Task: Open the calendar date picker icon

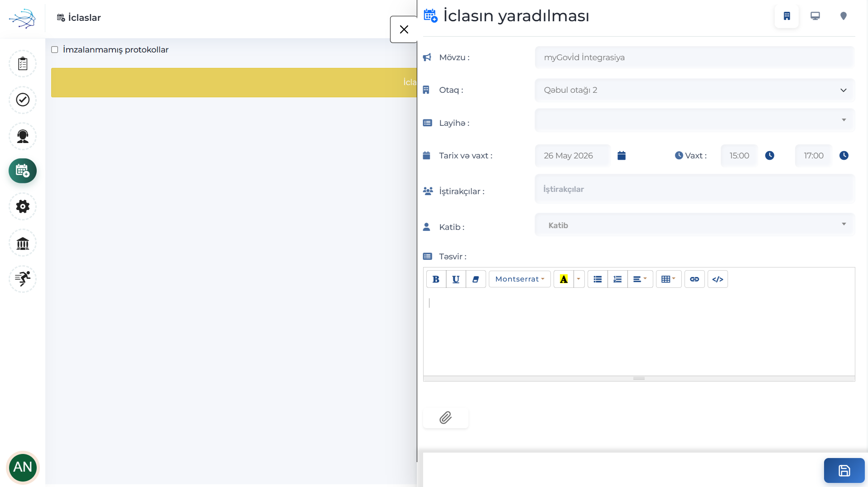Action: 622,156
